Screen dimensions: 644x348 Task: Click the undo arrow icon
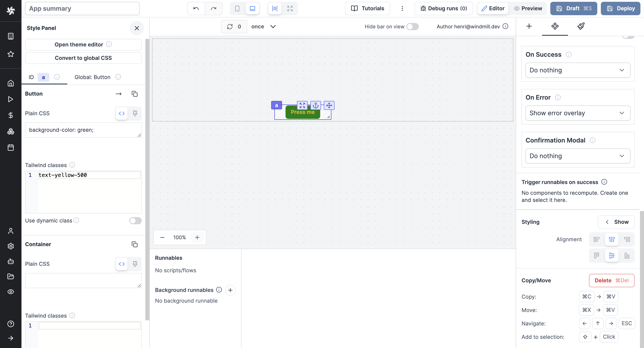coord(196,8)
